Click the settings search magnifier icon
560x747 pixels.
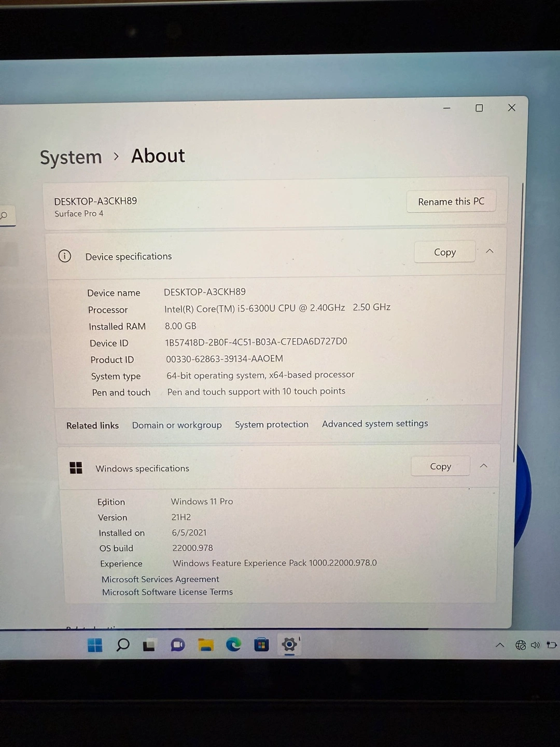pos(5,215)
